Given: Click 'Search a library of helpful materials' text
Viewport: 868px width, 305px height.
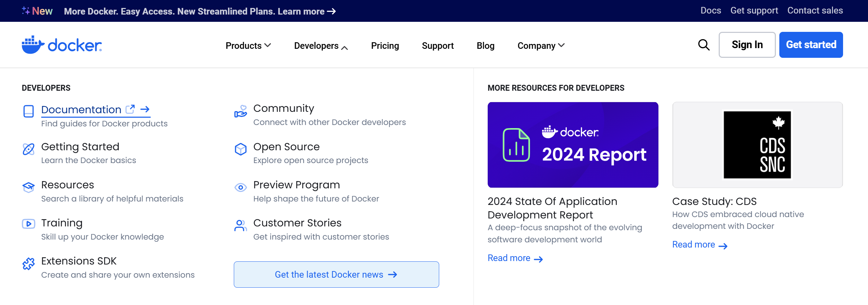Looking at the screenshot, I should point(112,199).
